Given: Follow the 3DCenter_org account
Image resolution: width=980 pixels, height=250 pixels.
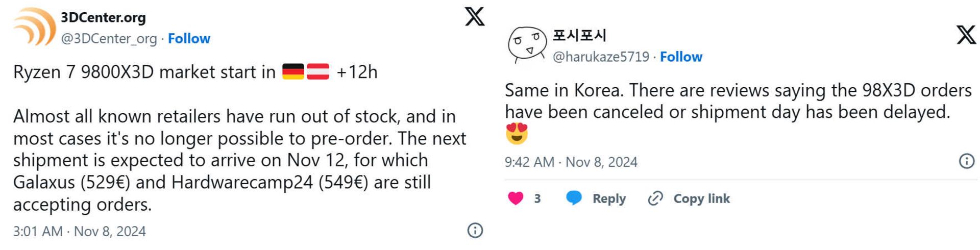Looking at the screenshot, I should click(189, 39).
